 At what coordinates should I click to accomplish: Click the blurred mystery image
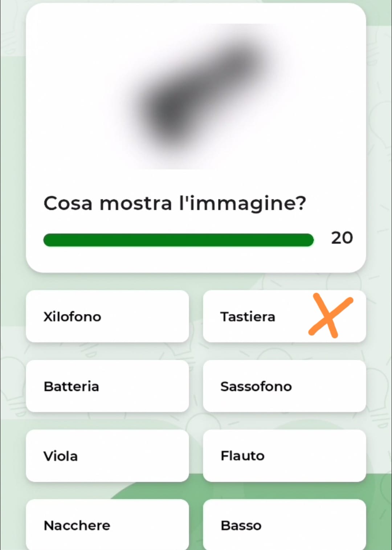click(x=196, y=96)
